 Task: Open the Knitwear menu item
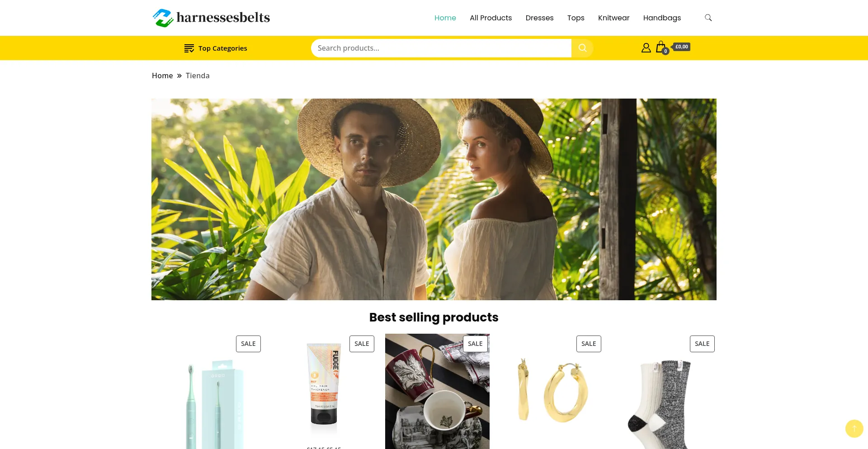pyautogui.click(x=613, y=18)
